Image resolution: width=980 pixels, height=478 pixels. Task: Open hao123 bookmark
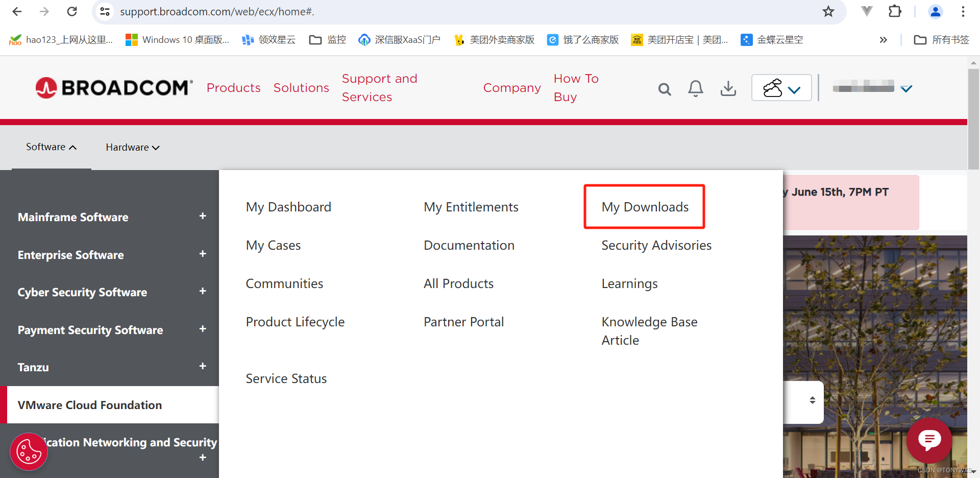[x=61, y=40]
